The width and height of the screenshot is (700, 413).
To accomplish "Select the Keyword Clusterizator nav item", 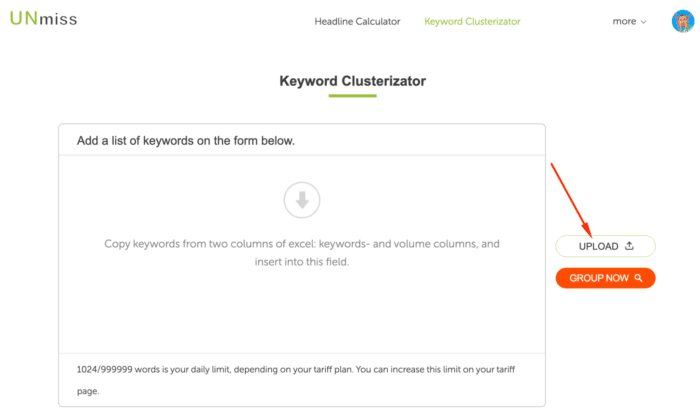I will 472,21.
